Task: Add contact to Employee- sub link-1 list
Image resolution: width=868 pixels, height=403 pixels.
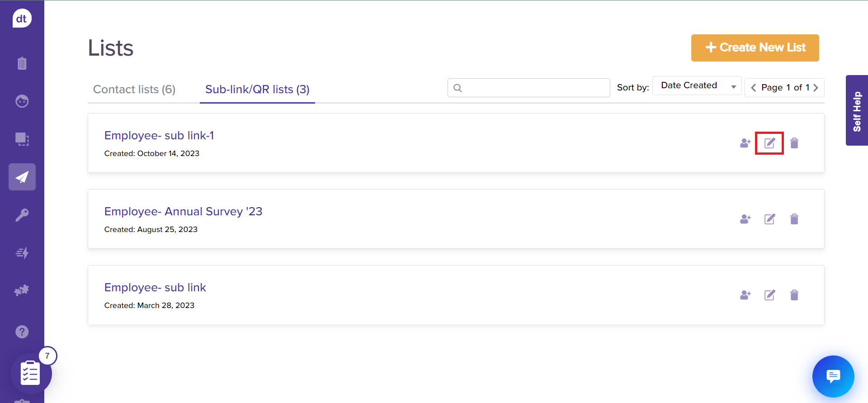Action: point(745,143)
